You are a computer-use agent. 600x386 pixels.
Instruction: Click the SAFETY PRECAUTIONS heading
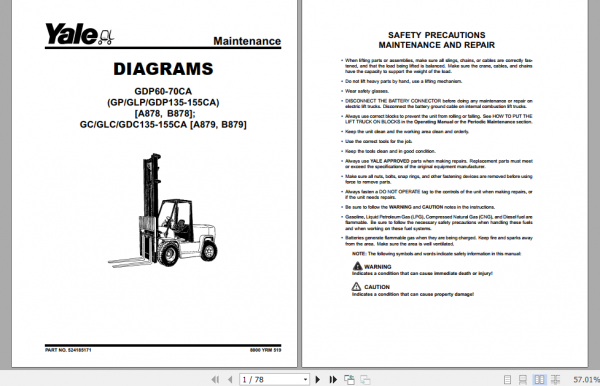point(437,35)
